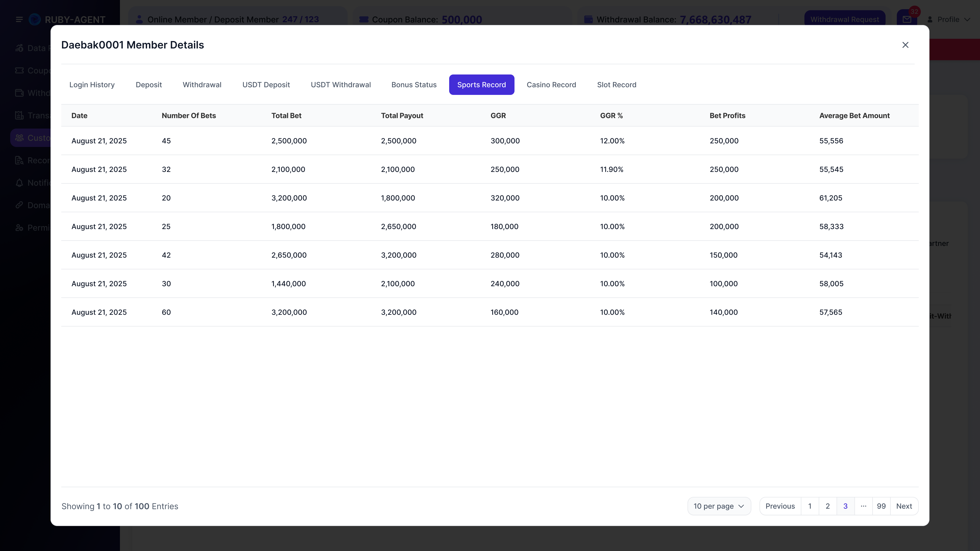Click the Bet Profits column header
This screenshot has height=551, width=980.
click(727, 116)
